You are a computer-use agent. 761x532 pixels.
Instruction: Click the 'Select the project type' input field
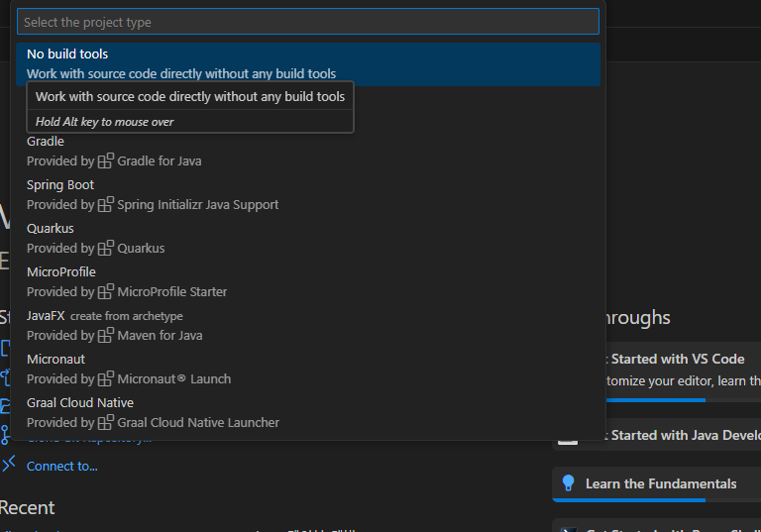pyautogui.click(x=308, y=22)
